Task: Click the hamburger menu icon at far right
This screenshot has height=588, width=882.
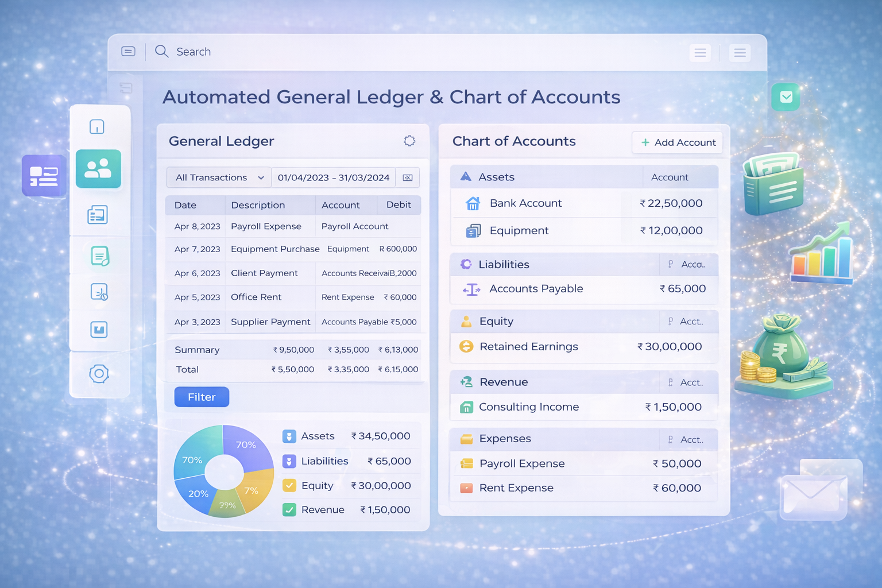Action: (740, 53)
